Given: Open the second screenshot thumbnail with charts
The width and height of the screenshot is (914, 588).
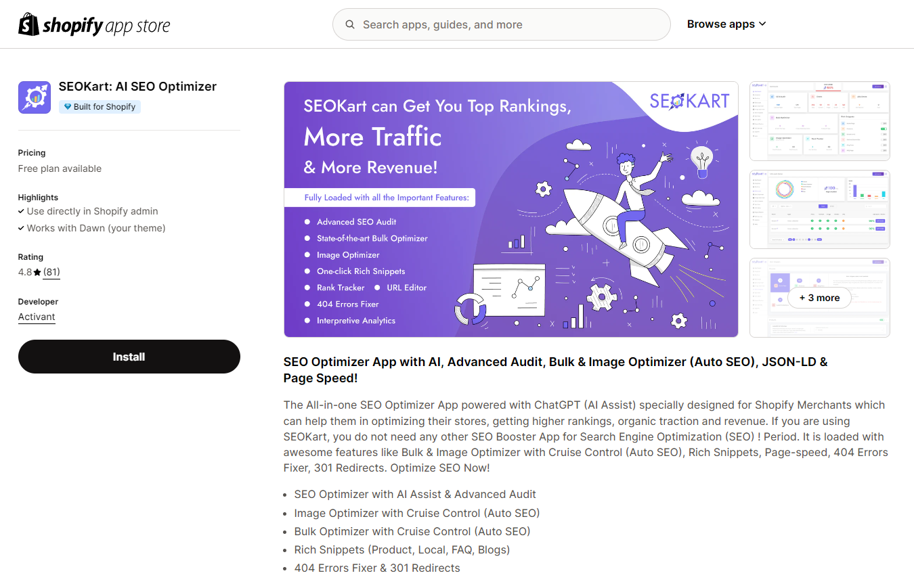Looking at the screenshot, I should coord(820,209).
